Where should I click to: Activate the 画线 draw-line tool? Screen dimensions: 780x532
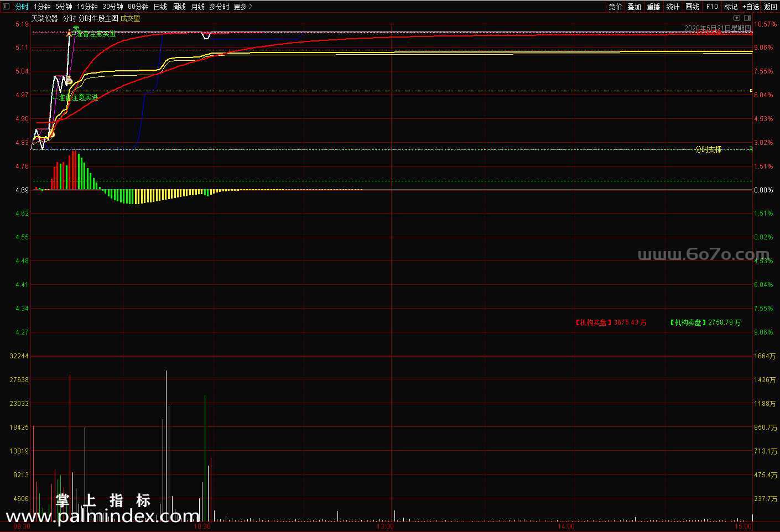pyautogui.click(x=692, y=7)
